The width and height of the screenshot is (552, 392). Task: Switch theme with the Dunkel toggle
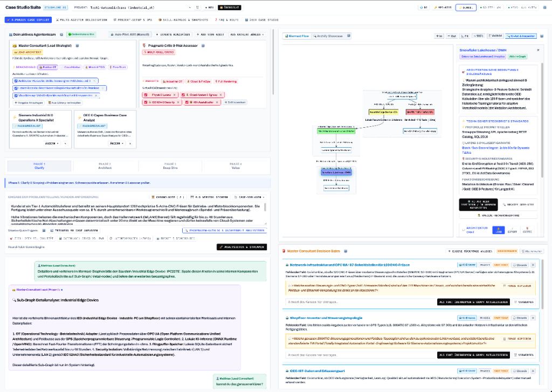tap(466, 8)
